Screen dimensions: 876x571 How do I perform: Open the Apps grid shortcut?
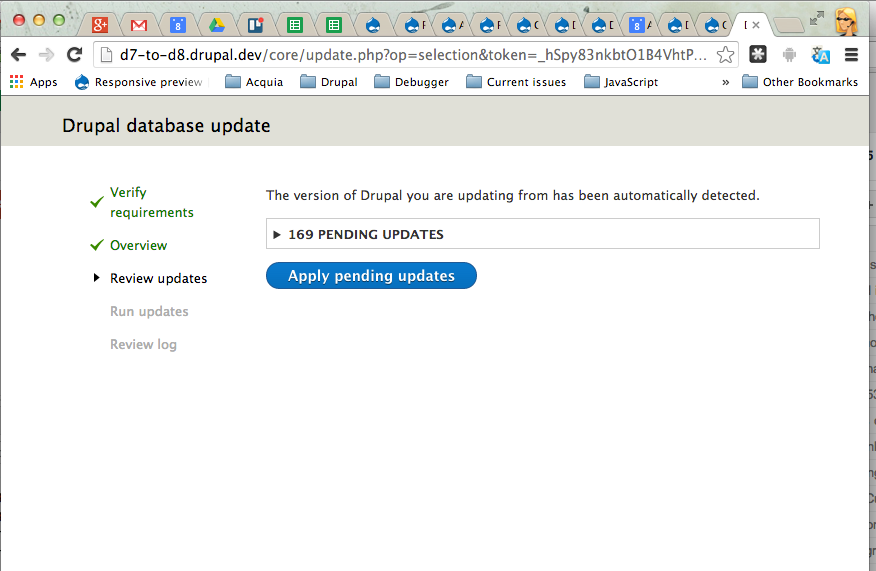coord(34,82)
